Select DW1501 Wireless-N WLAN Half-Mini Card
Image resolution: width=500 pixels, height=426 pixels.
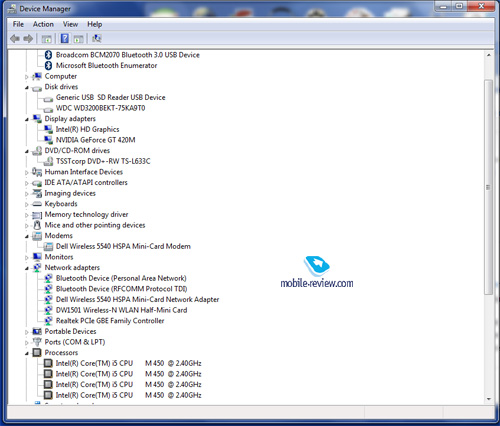pos(121,310)
